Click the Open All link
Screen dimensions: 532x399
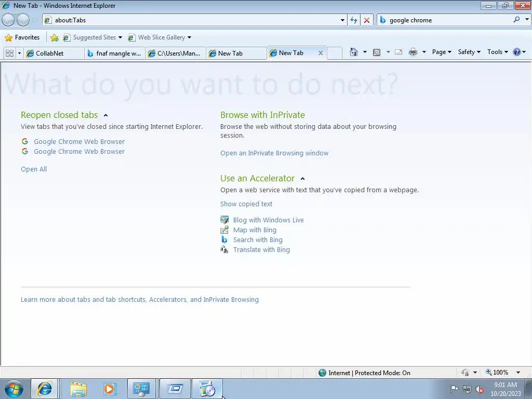(34, 169)
